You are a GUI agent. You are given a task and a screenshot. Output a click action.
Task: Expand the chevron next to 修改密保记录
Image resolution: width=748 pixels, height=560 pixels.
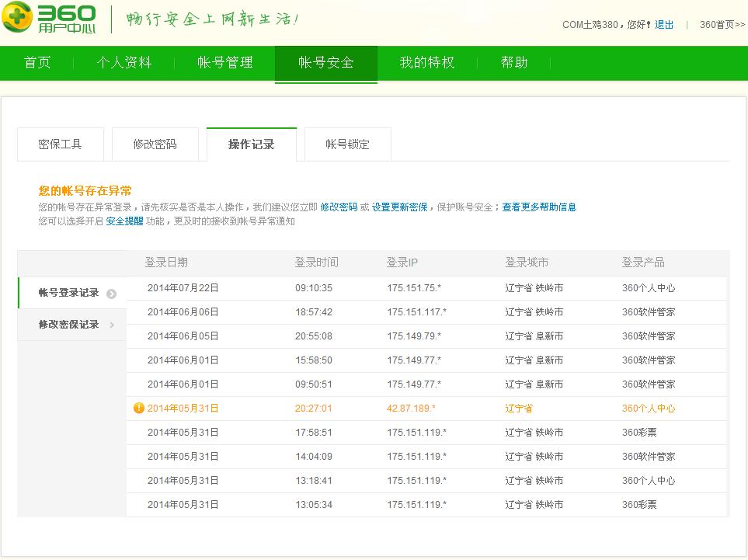click(x=112, y=325)
